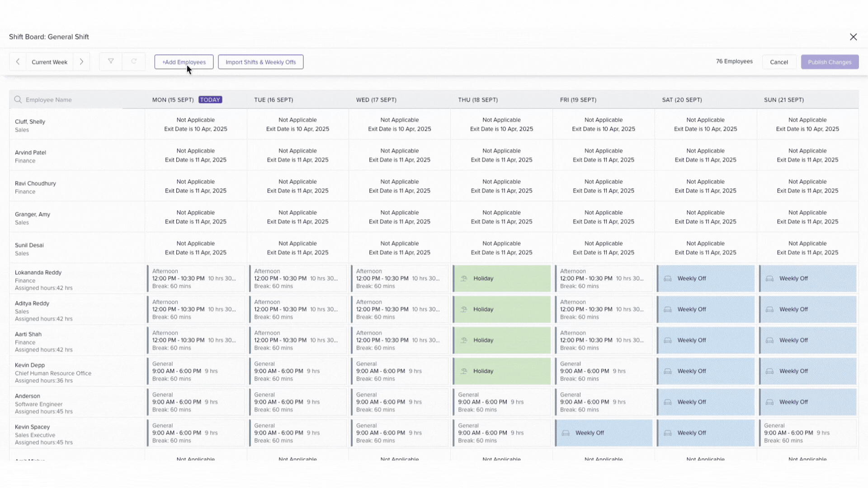This screenshot has width=868, height=488.
Task: Click the TODAY badge on Monday header
Action: pos(210,100)
